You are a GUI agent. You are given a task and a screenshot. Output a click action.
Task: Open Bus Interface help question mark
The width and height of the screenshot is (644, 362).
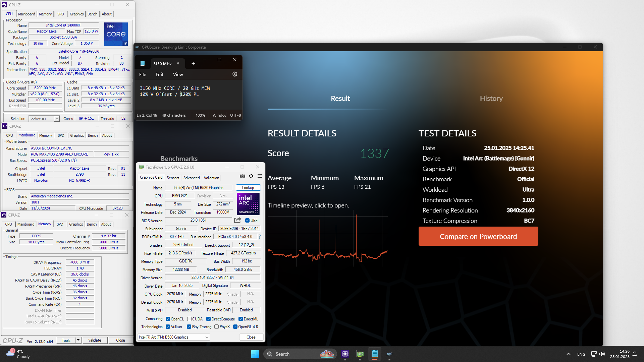260,237
